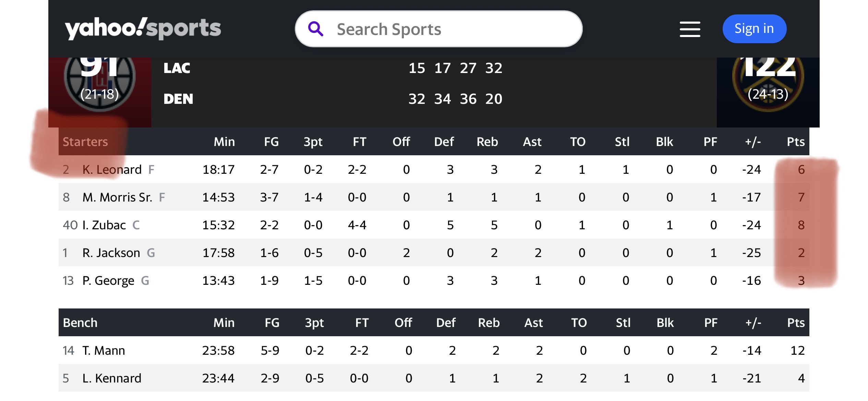This screenshot has width=868, height=401.
Task: Click the Starters Pts column header
Action: coord(796,142)
